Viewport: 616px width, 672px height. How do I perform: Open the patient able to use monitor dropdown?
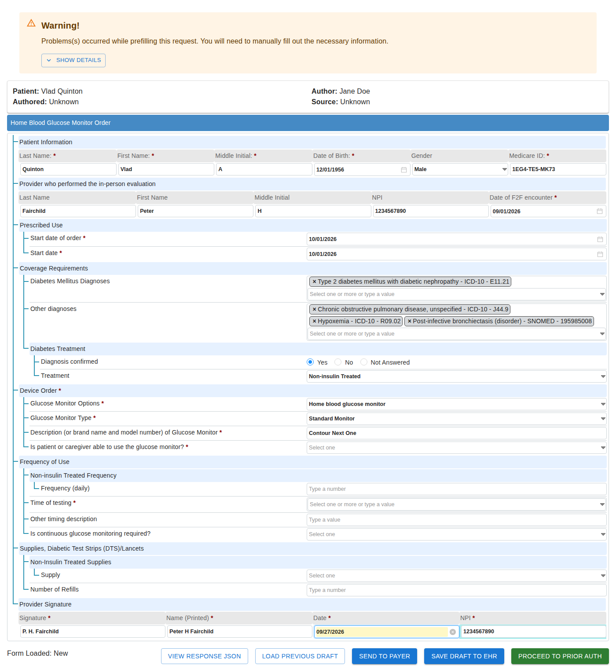(457, 448)
